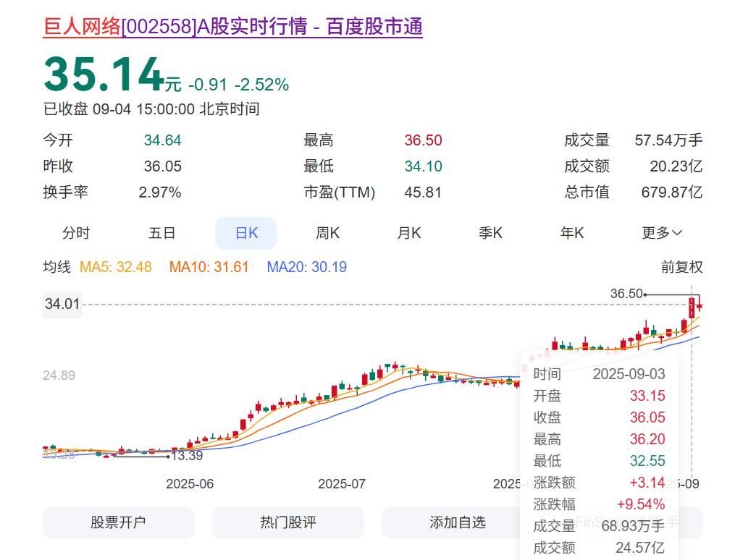
Task: Click the 24.89 price axis label
Action: (59, 376)
